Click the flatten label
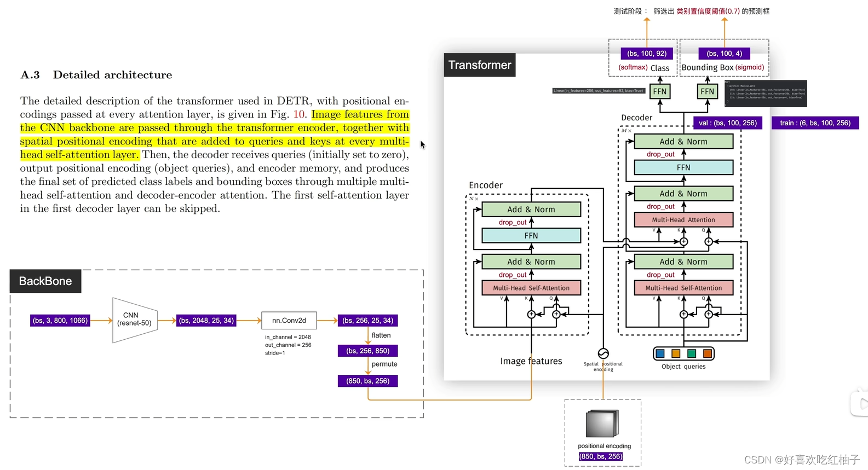868x470 pixels. (x=381, y=335)
